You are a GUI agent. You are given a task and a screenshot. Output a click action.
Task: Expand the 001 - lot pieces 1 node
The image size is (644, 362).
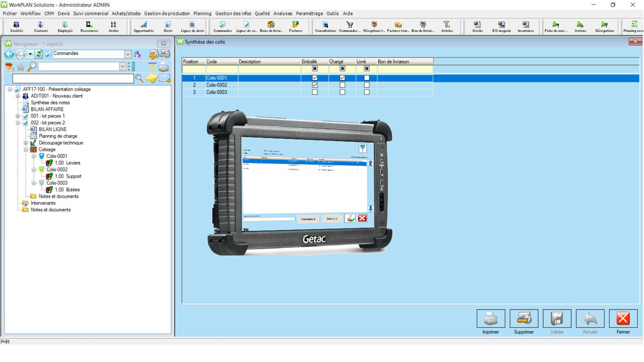(18, 116)
